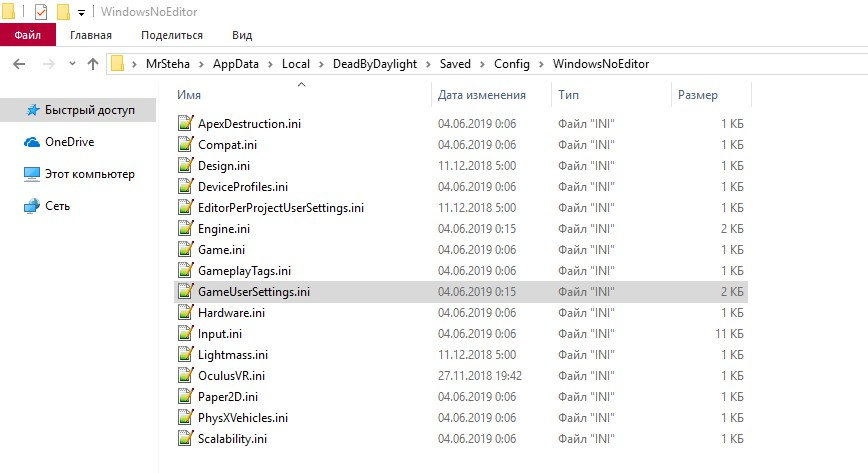The image size is (868, 473).
Task: Sort files by Дата изменения column
Action: coord(482,95)
